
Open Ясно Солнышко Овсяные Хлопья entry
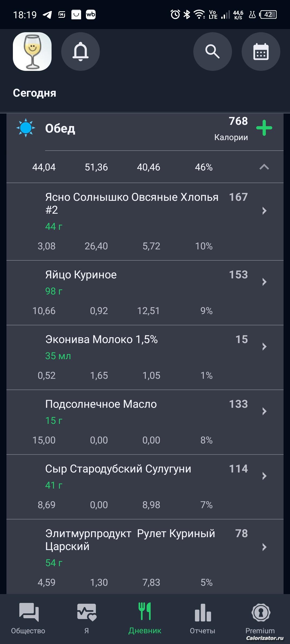(x=132, y=203)
